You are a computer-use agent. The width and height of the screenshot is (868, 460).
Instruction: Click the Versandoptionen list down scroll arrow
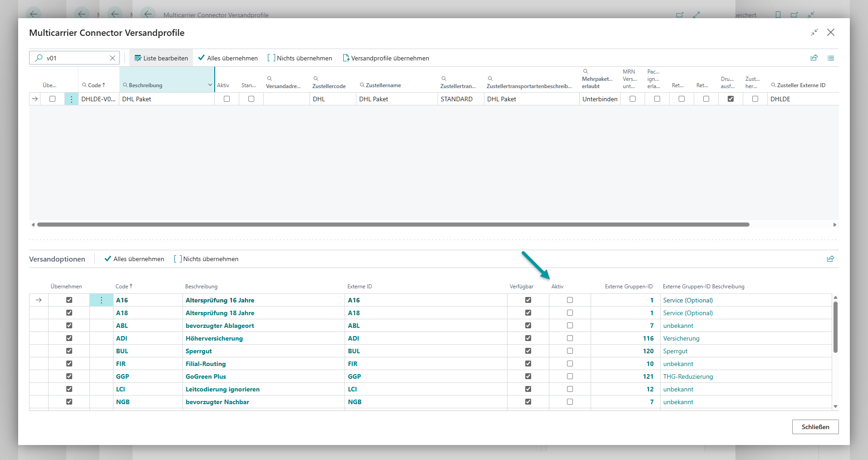(x=835, y=406)
